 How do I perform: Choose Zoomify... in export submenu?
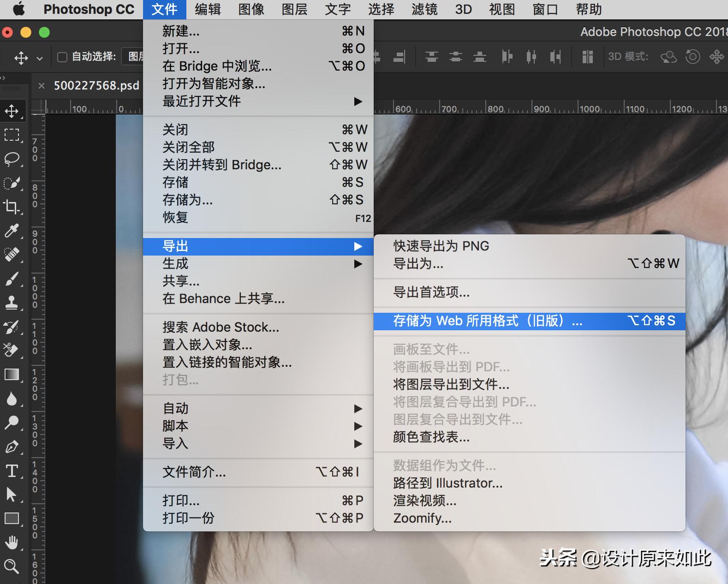pos(530,518)
